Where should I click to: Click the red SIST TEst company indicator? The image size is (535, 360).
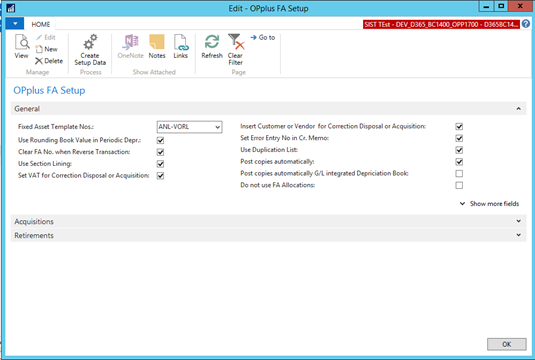coord(441,24)
